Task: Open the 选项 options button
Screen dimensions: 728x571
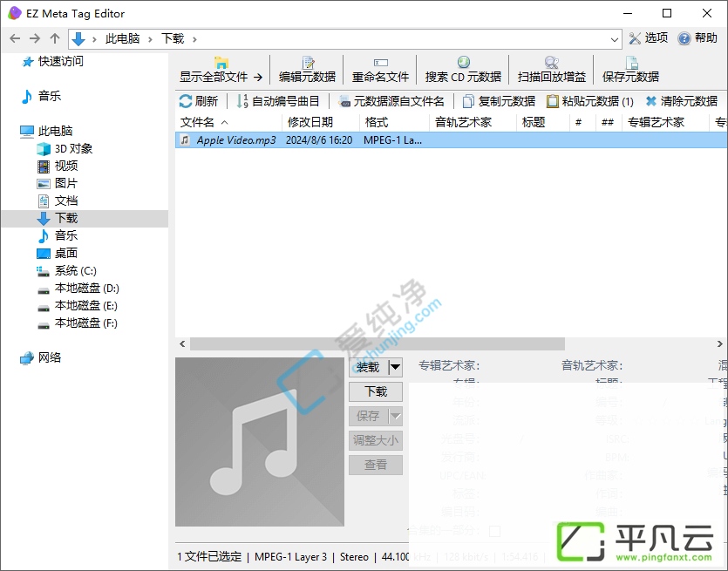Action: (649, 38)
